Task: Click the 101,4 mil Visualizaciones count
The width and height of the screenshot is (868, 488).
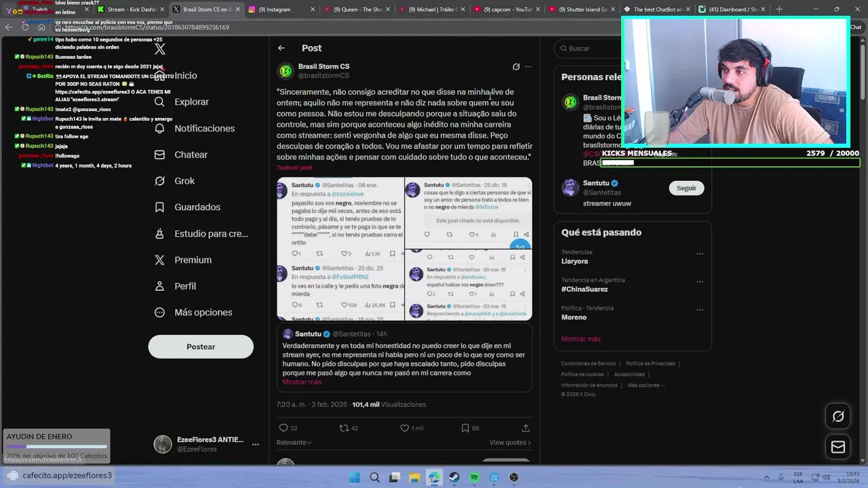Action: click(x=389, y=405)
